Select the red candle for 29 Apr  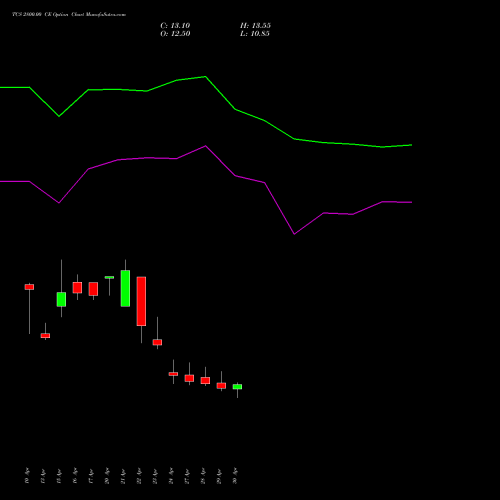(221, 386)
